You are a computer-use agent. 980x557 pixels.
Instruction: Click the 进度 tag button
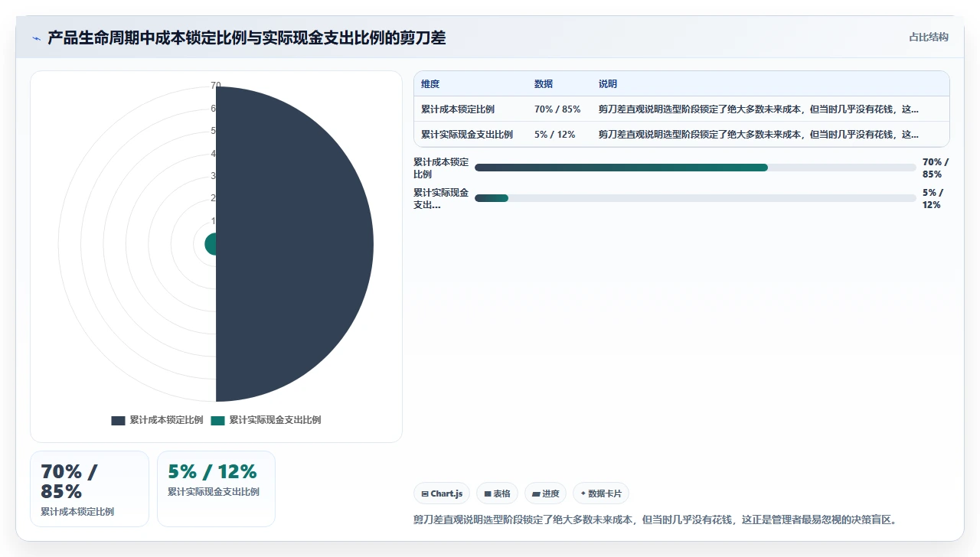click(545, 493)
